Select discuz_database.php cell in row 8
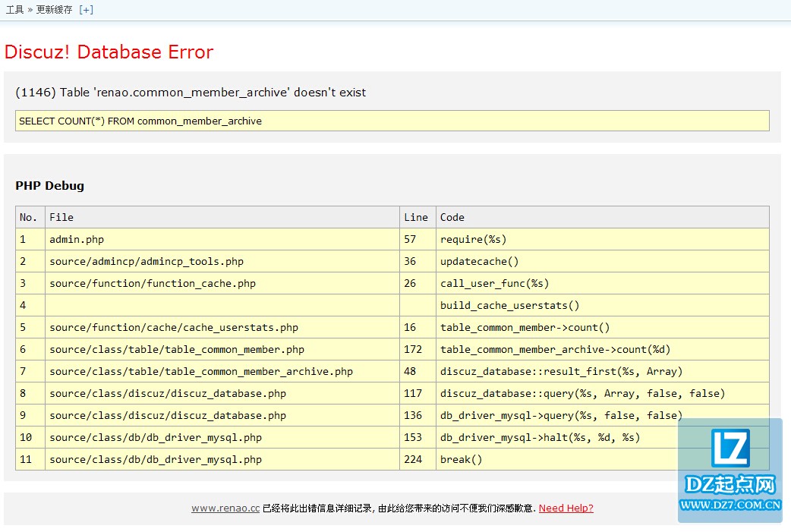 (222, 393)
